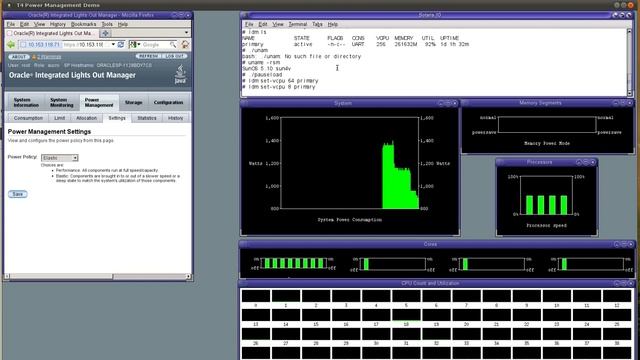The height and width of the screenshot is (360, 640).
Task: Open the window menu icon of Firefox titlebar
Action: tap(7, 15)
